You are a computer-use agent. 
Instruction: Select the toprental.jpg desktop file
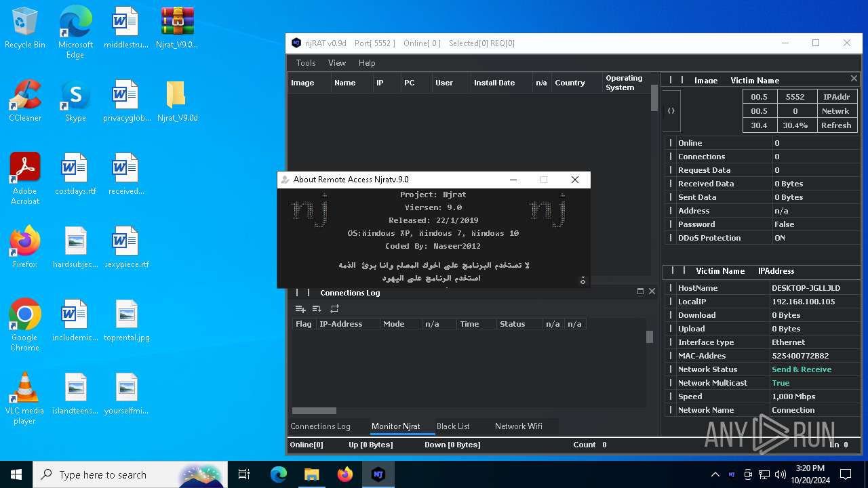126,321
